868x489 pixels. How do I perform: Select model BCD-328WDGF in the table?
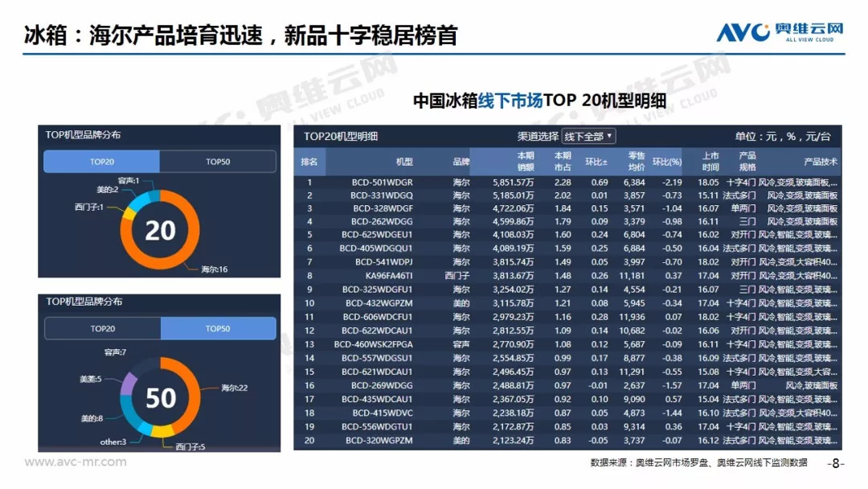click(x=383, y=208)
